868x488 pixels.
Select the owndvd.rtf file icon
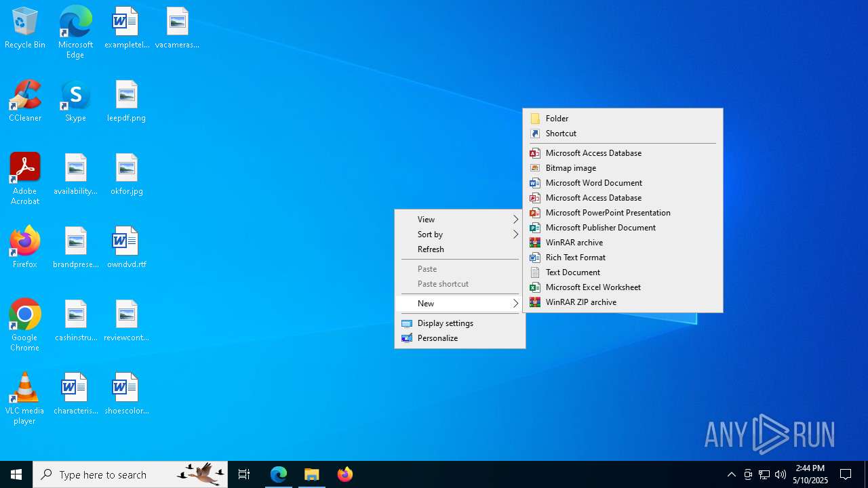tap(126, 248)
